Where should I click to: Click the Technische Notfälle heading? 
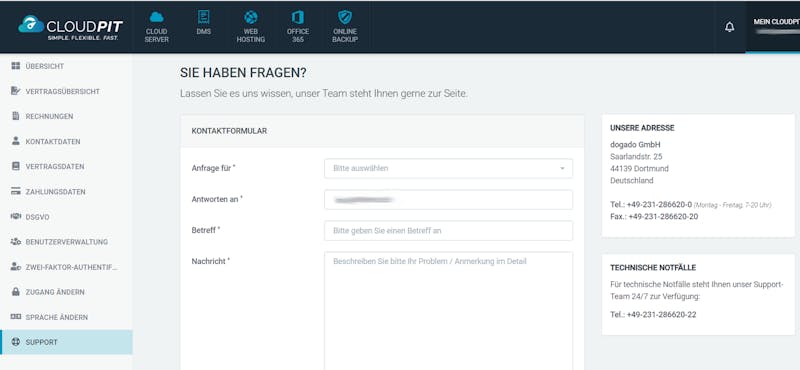coord(653,268)
